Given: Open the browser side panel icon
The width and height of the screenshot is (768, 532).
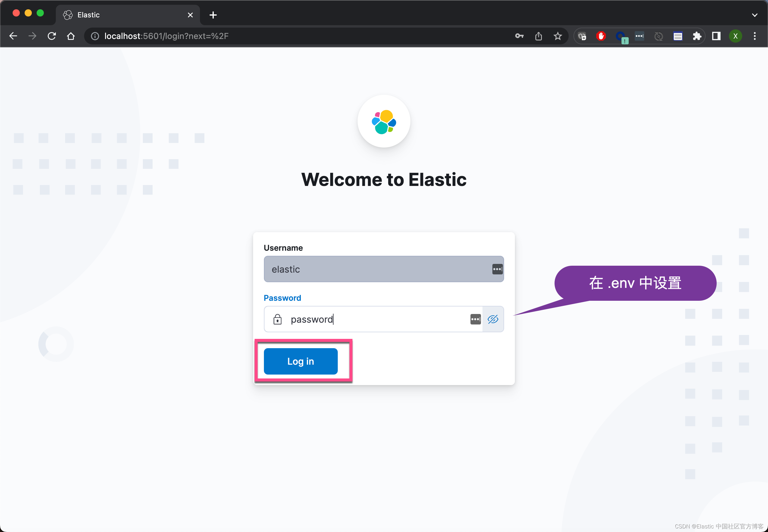Looking at the screenshot, I should point(716,36).
